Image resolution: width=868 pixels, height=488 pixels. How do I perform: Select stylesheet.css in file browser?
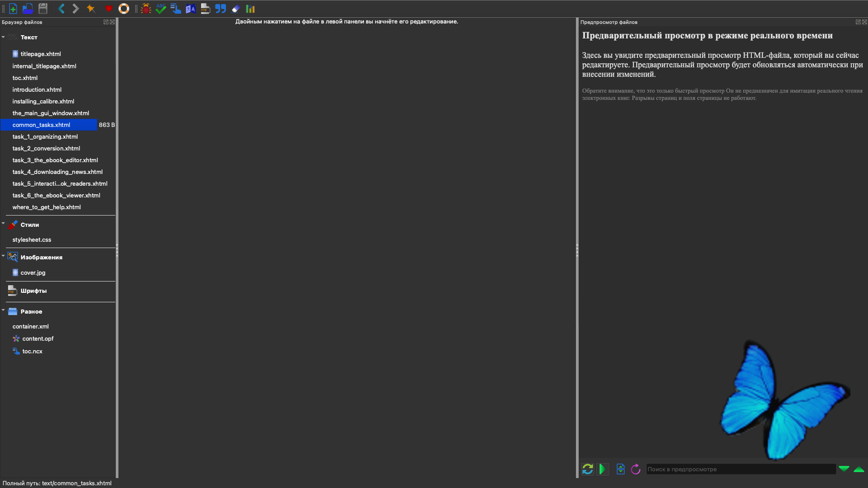32,239
